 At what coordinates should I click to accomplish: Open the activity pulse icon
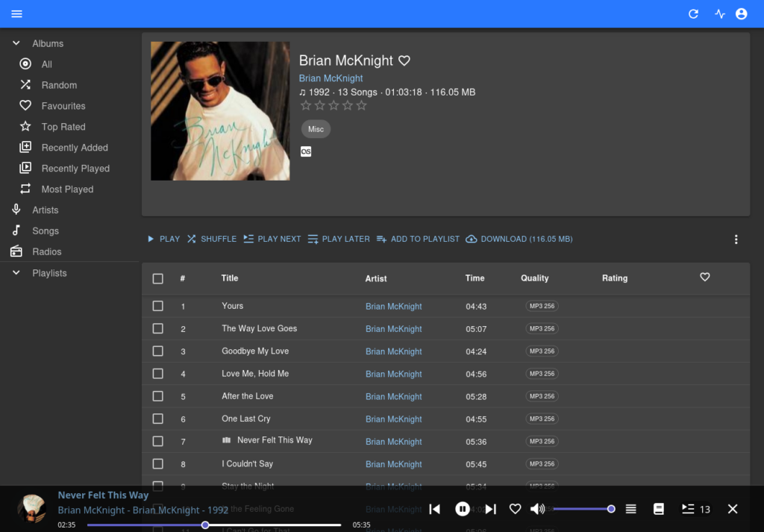[720, 13]
